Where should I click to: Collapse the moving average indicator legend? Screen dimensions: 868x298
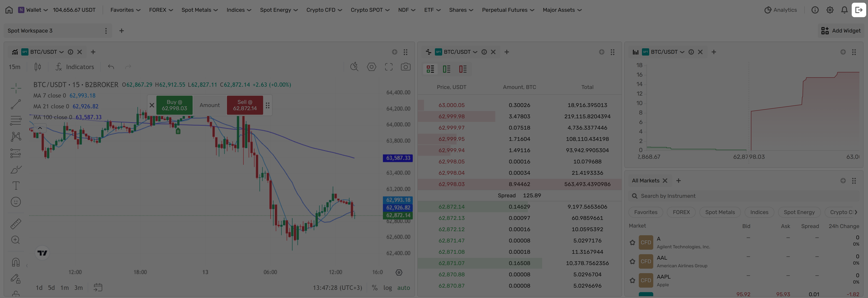(40, 128)
